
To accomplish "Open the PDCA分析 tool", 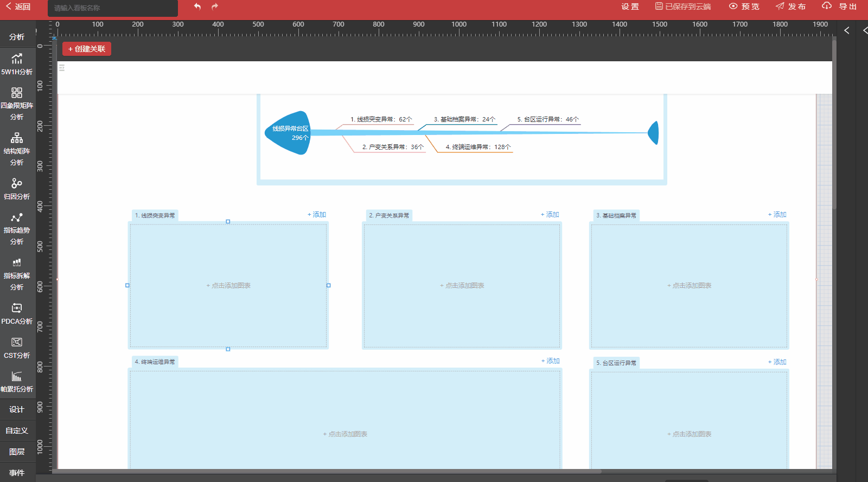I will tap(17, 313).
